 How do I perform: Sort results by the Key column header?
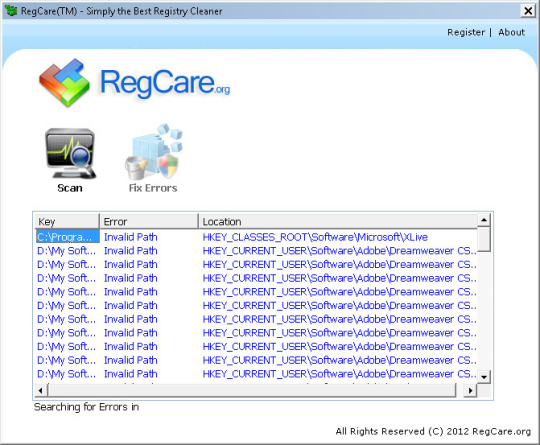pos(67,221)
